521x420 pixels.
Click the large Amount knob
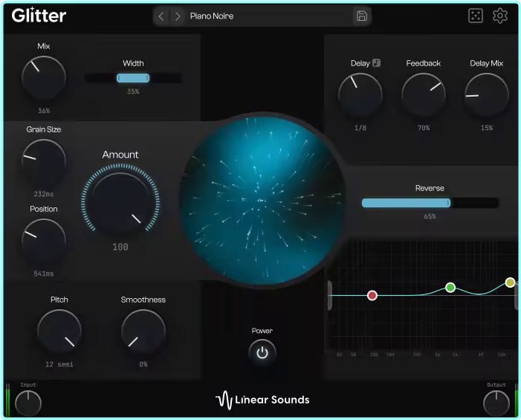120,202
